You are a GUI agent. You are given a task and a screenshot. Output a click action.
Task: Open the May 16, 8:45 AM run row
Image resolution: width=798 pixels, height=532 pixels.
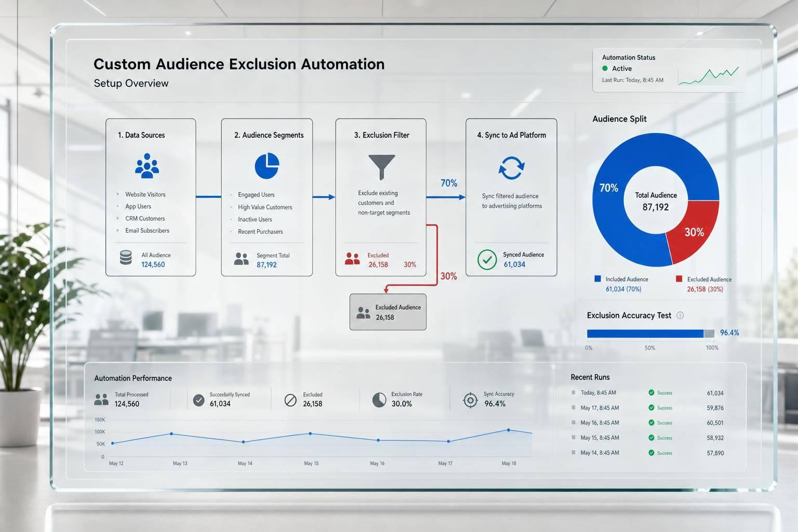647,423
